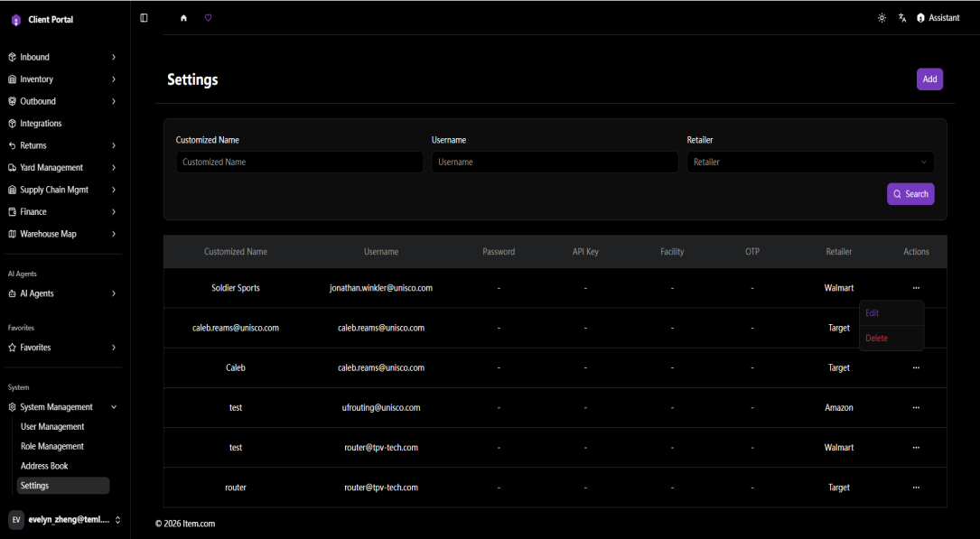Expand Yard Management section
This screenshot has width=980, height=539.
(62, 167)
